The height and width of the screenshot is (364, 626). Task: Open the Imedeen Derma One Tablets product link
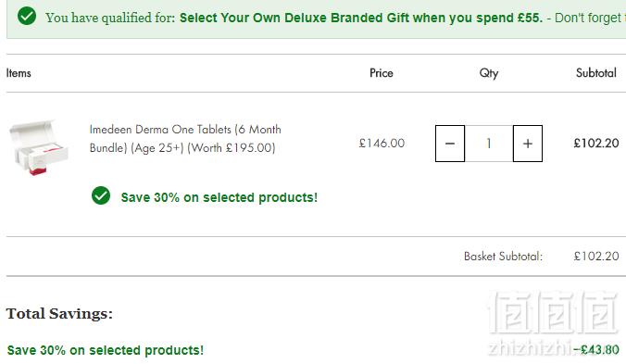(185, 139)
